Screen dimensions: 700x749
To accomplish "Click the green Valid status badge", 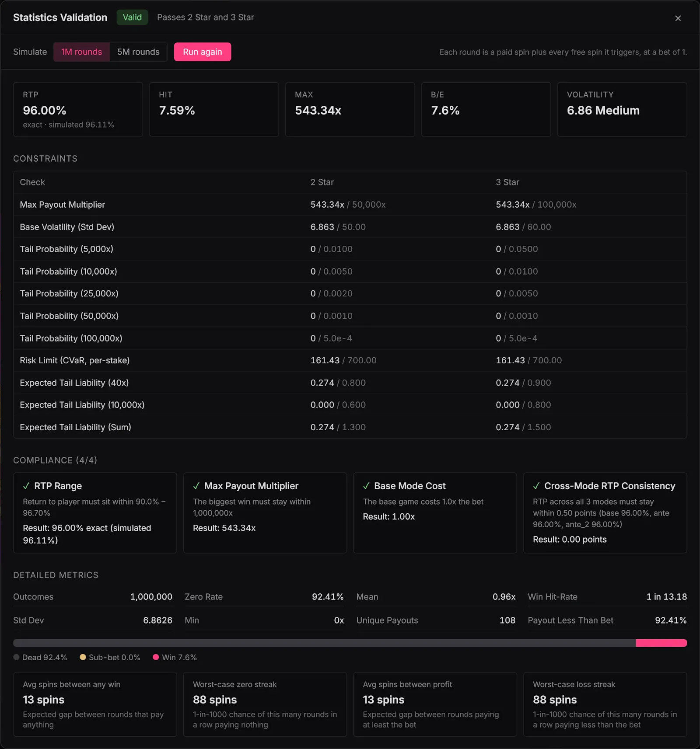I will pos(132,17).
